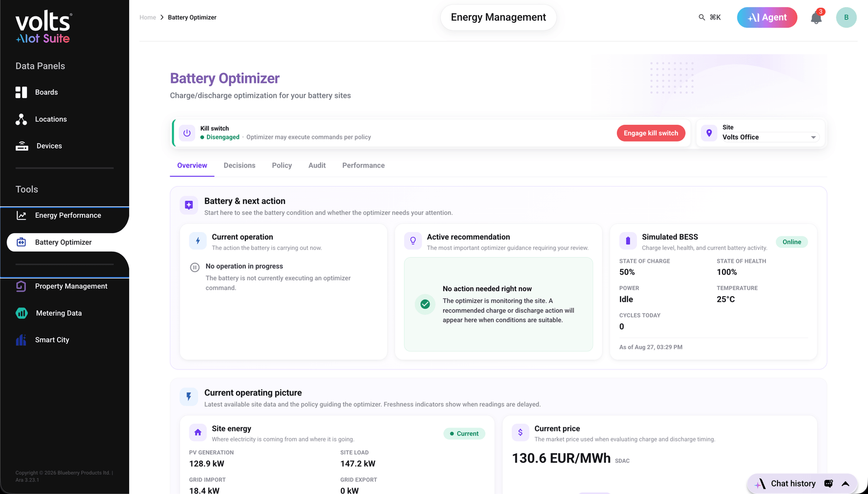This screenshot has height=494, width=868.
Task: Click the Battery & next action icon
Action: click(x=189, y=205)
